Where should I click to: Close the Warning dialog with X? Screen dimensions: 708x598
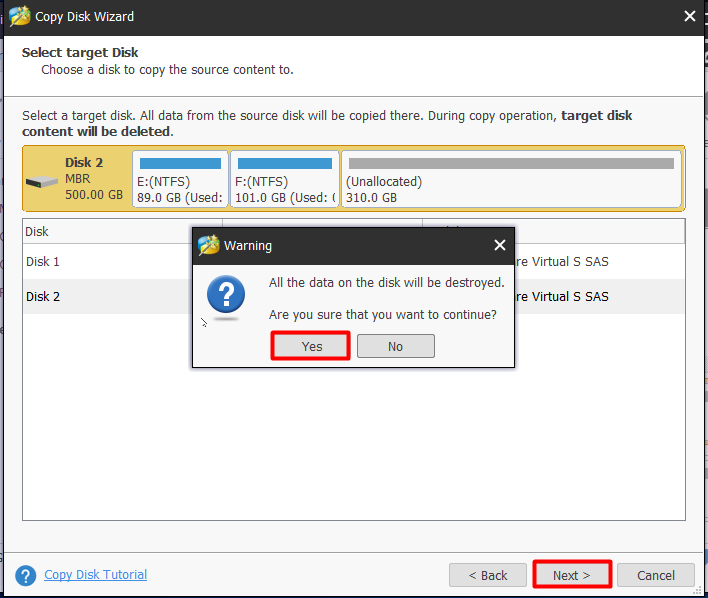499,245
